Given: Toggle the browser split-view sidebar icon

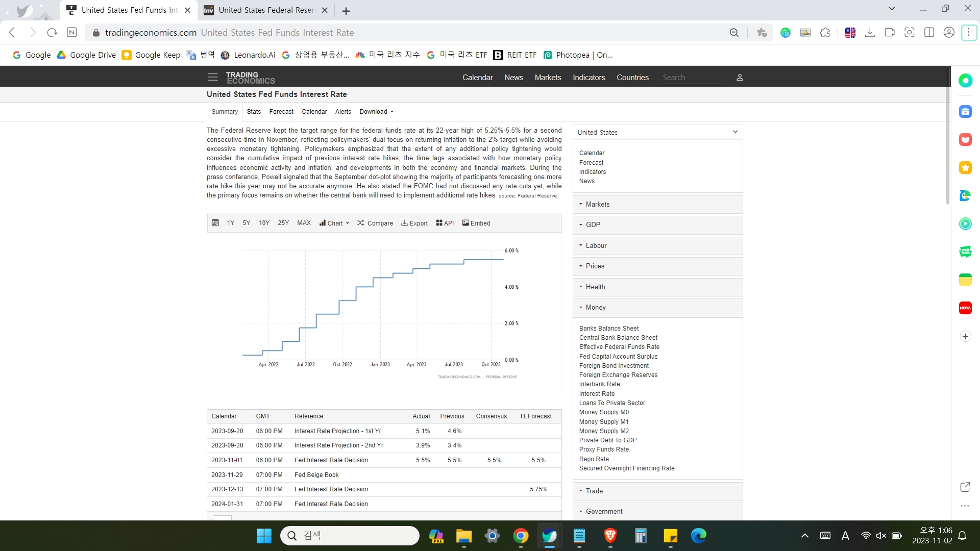Looking at the screenshot, I should (929, 33).
